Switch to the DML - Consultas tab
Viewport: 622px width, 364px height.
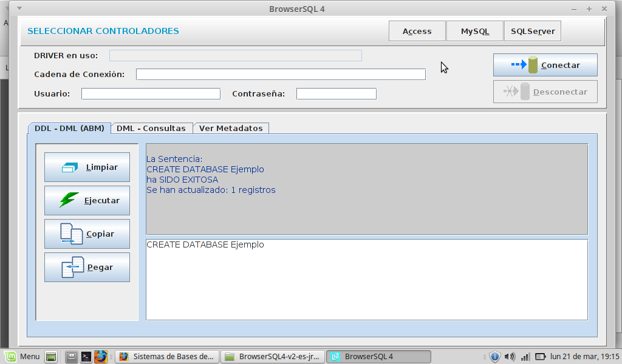[x=151, y=128]
